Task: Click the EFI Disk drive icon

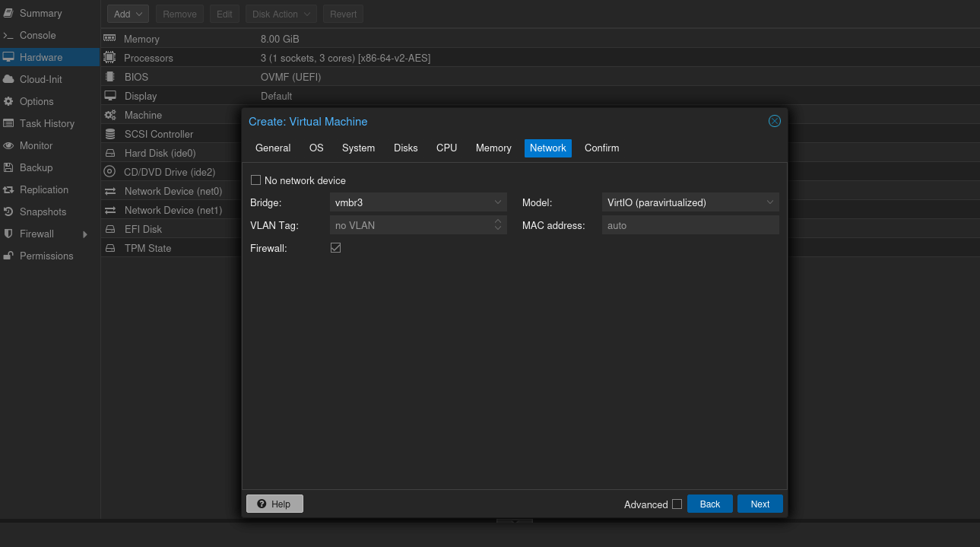Action: [x=110, y=229]
